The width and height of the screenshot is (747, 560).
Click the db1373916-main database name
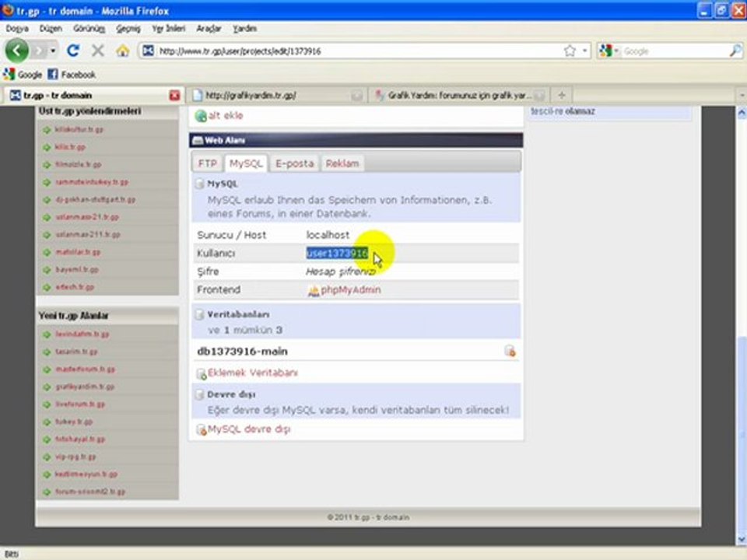tap(242, 352)
